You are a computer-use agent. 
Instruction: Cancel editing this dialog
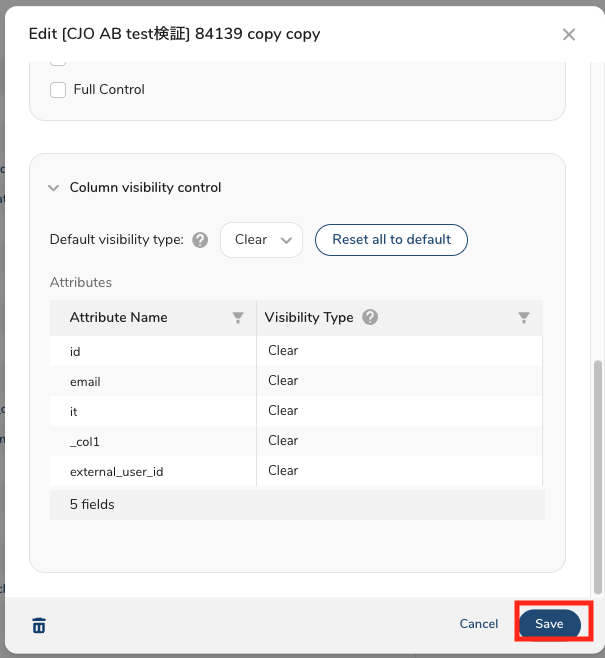[x=479, y=624]
